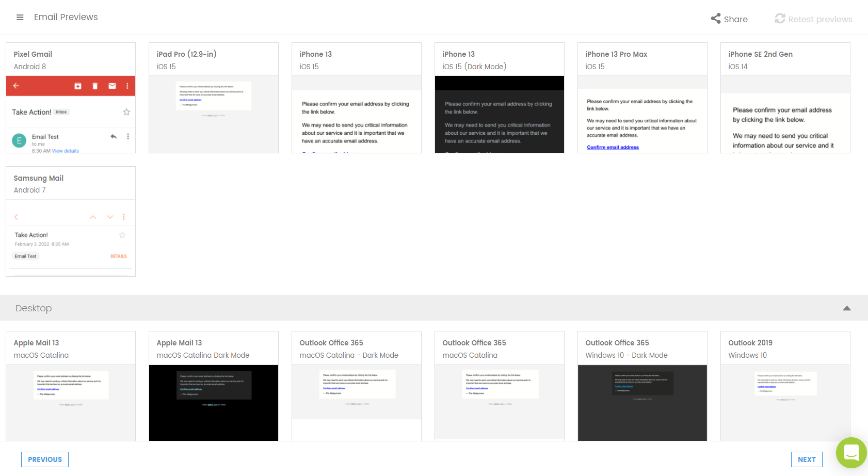868x476 pixels.
Task: Click the 'Android 7' subtitle text
Action: pos(29,190)
